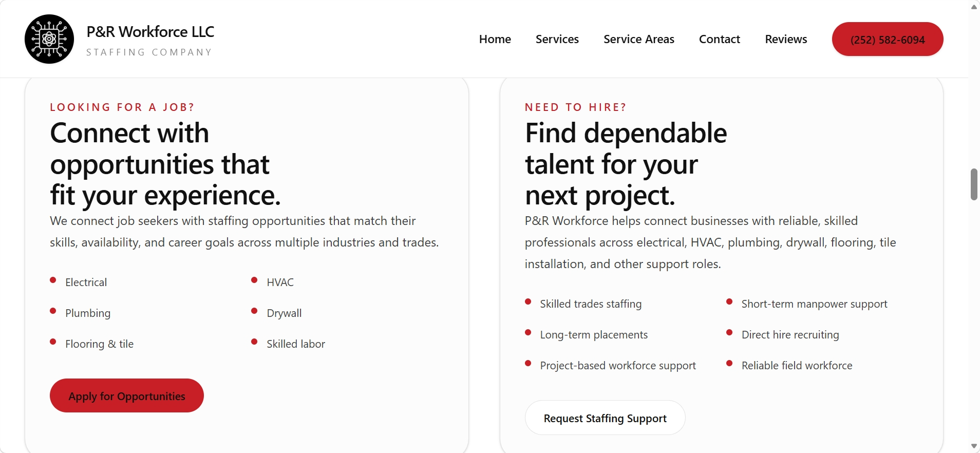Go to the Home page

pyautogui.click(x=495, y=39)
